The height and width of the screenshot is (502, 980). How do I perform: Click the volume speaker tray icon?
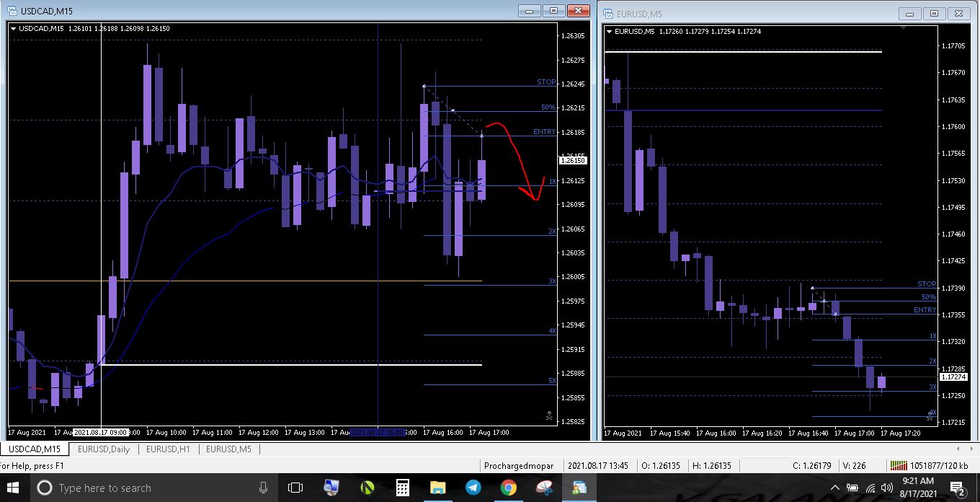[x=887, y=488]
